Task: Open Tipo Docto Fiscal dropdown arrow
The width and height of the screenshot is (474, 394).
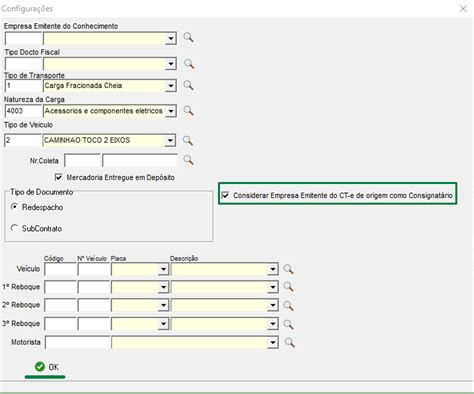Action: (x=171, y=64)
